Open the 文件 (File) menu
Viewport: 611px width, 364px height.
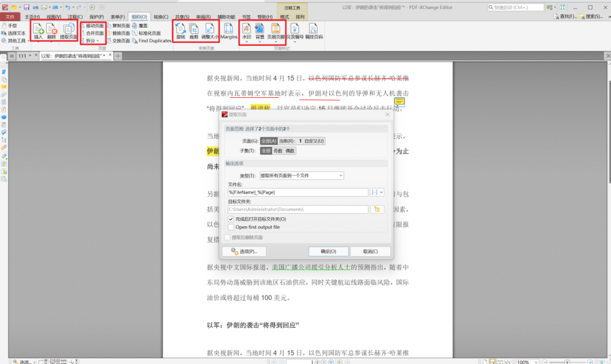click(x=10, y=17)
